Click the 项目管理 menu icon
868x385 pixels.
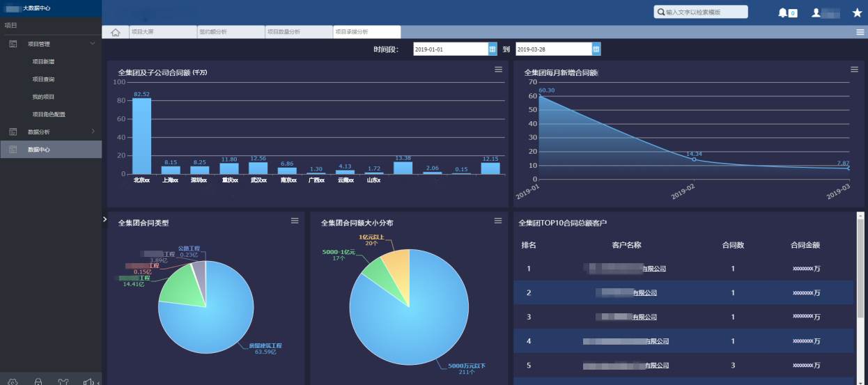click(13, 44)
